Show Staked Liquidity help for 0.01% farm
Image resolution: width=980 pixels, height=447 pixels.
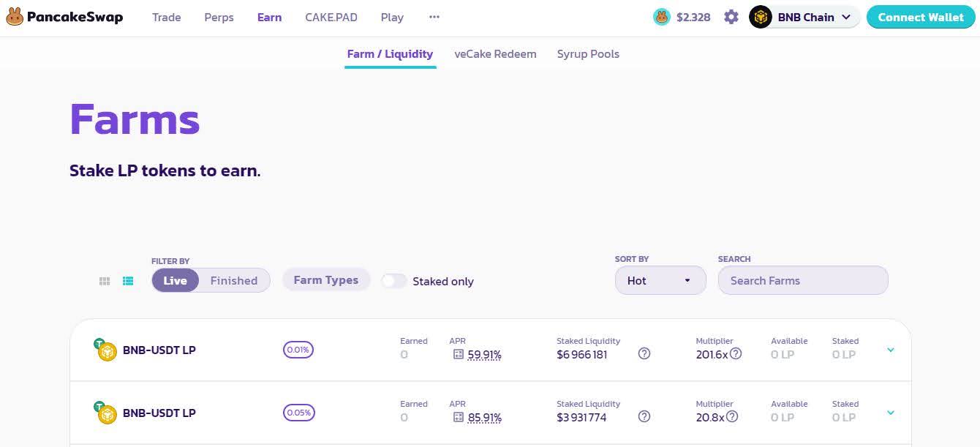644,354
